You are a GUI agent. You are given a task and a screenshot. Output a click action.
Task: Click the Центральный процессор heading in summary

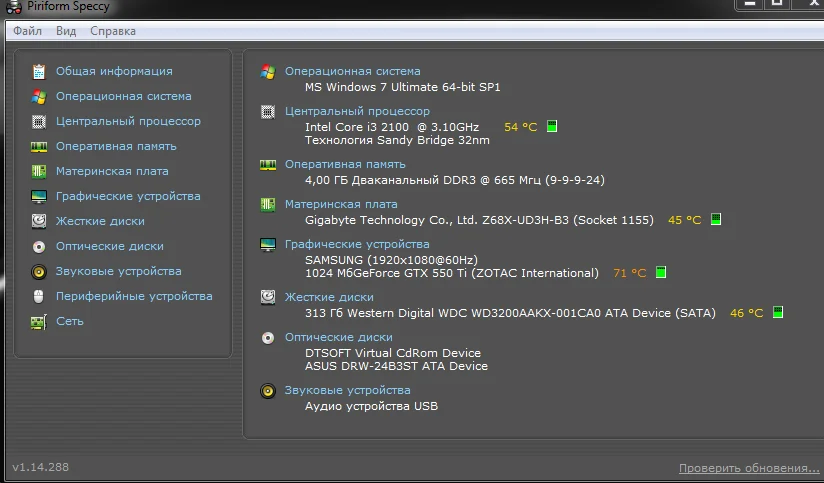click(357, 111)
